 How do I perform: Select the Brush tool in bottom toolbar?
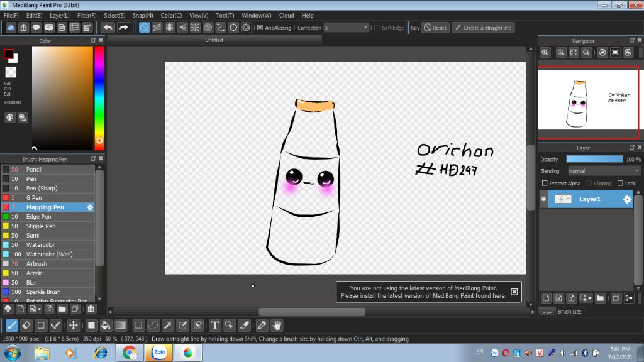[x=11, y=326]
